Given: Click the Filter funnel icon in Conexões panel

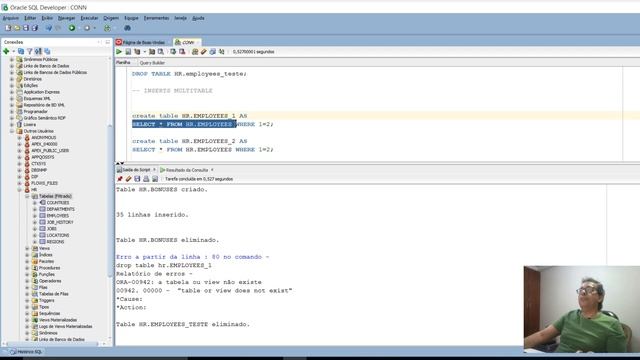Looking at the screenshot, I should point(29,51).
